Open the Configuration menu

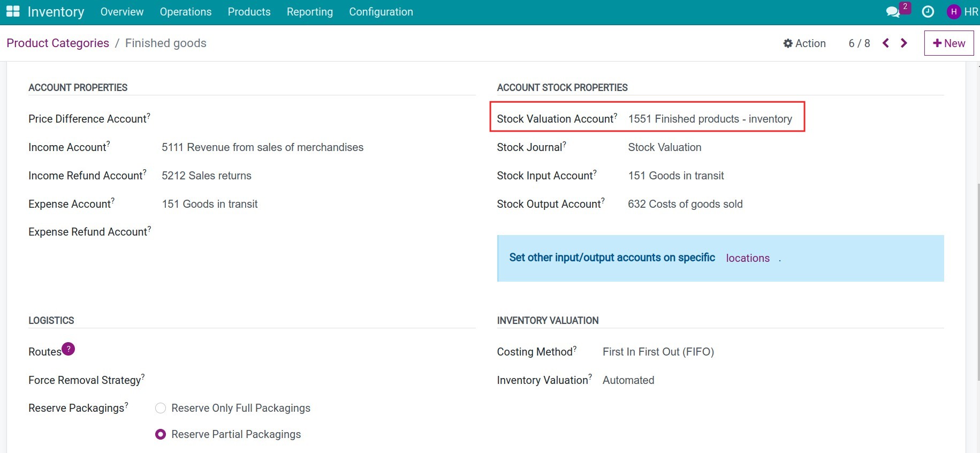tap(381, 12)
